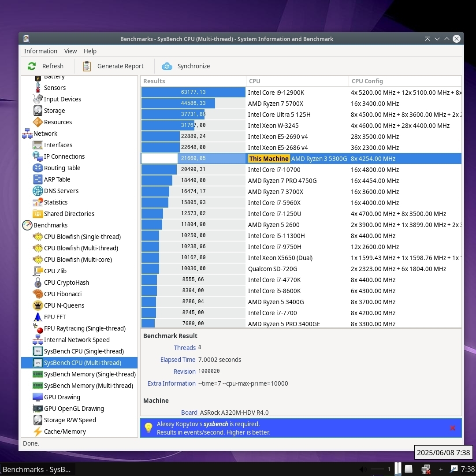Select Internal Network Speed benchmark
The image size is (476, 476).
tap(77, 340)
